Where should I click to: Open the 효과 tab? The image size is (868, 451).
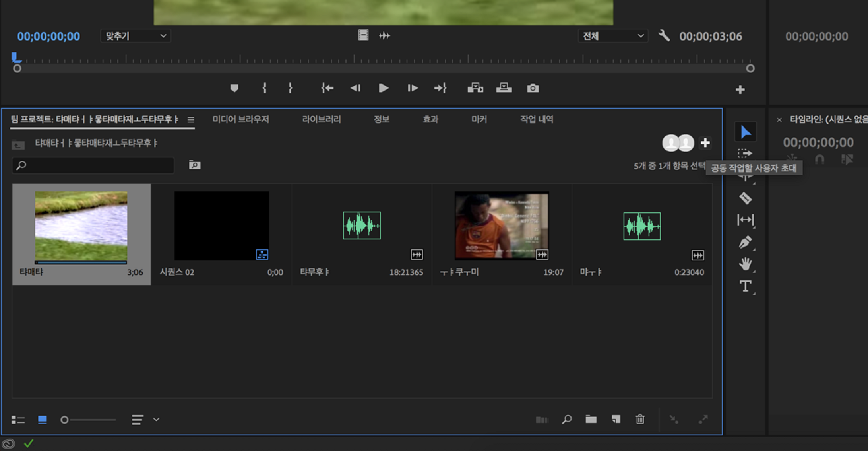tap(430, 119)
